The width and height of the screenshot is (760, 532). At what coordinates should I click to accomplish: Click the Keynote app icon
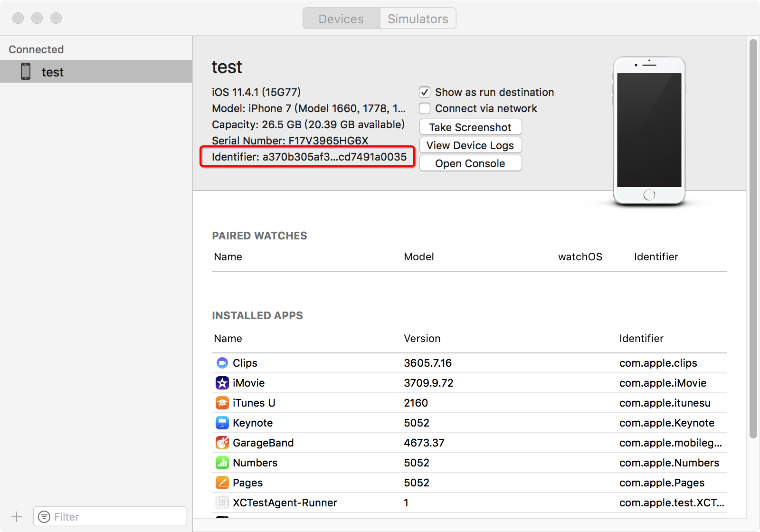coord(222,423)
